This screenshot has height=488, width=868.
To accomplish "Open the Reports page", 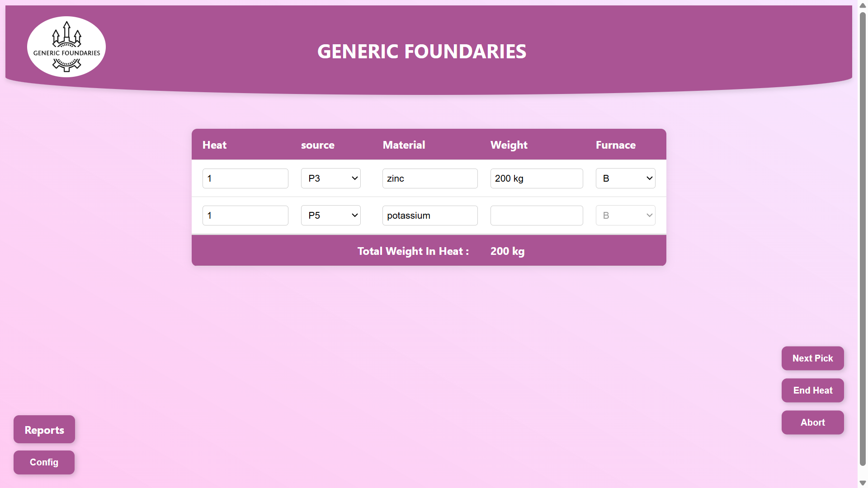I will [x=44, y=430].
